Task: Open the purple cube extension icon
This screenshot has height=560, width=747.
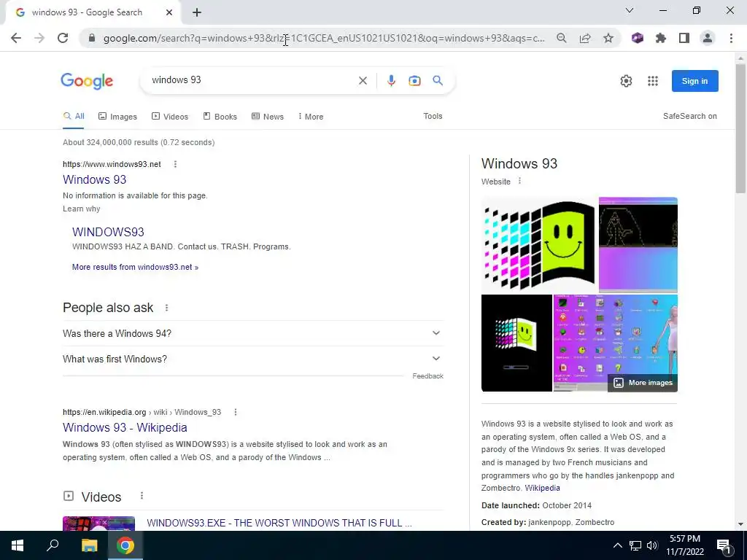Action: [638, 38]
